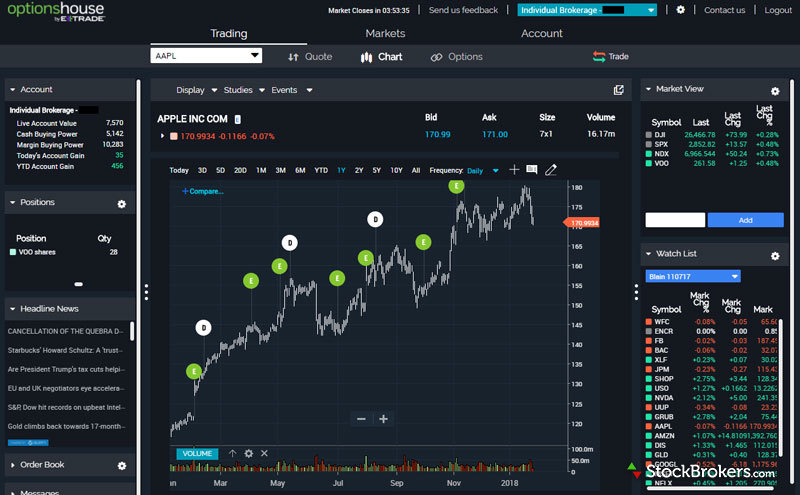Click the Market View symbol input field
Image resolution: width=800 pixels, height=495 pixels.
tap(675, 220)
